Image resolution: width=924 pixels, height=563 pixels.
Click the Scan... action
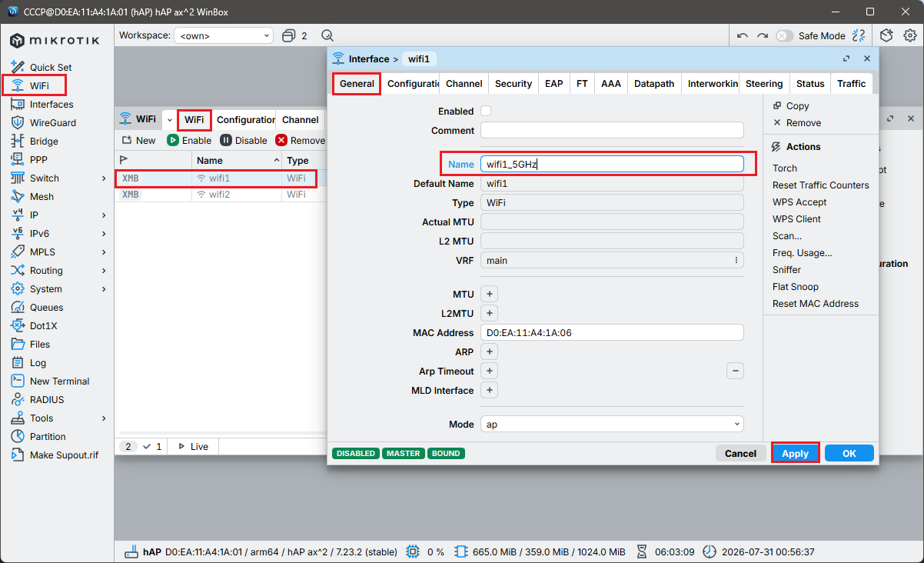787,236
